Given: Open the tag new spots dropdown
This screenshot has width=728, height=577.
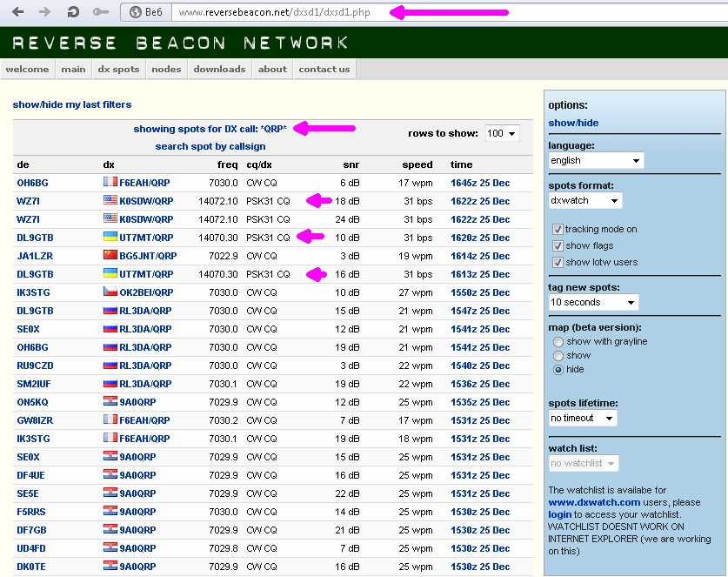Looking at the screenshot, I should (x=593, y=303).
